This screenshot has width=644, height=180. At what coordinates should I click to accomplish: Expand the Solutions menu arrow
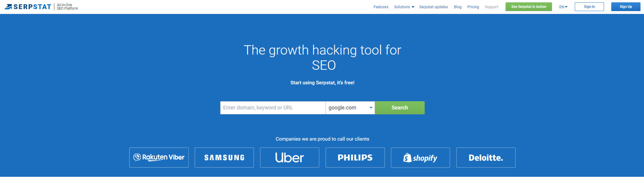pos(413,7)
